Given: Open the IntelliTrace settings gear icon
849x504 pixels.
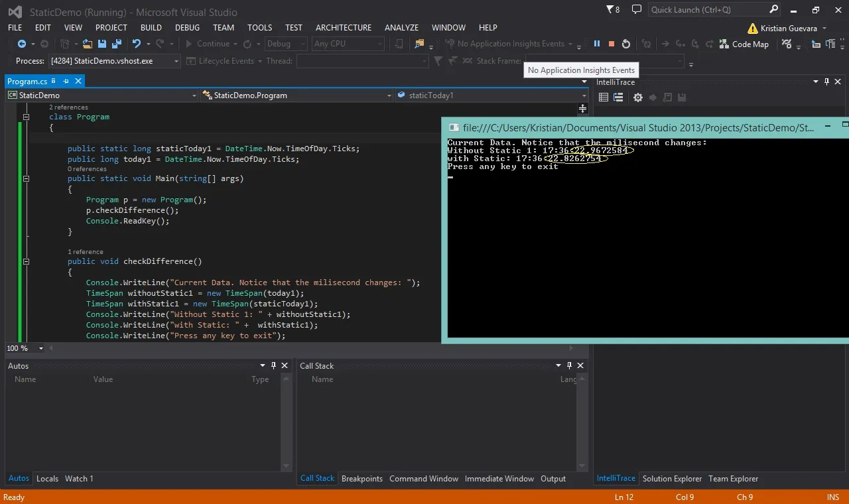Looking at the screenshot, I should pos(637,97).
